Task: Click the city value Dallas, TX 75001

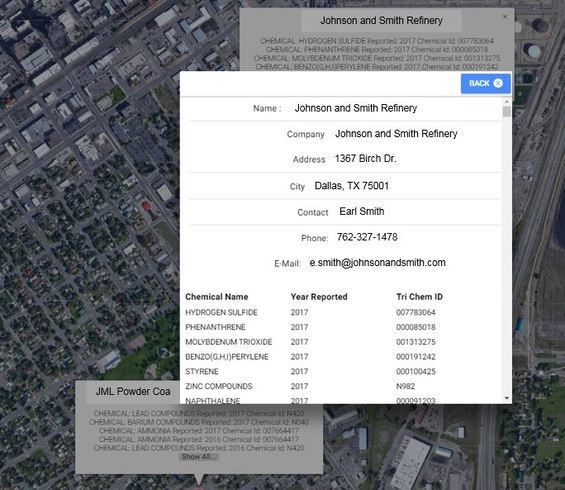Action: pyautogui.click(x=352, y=186)
